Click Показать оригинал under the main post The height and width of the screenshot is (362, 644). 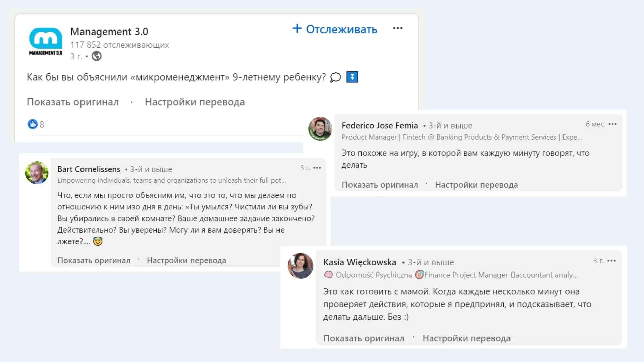pyautogui.click(x=72, y=102)
